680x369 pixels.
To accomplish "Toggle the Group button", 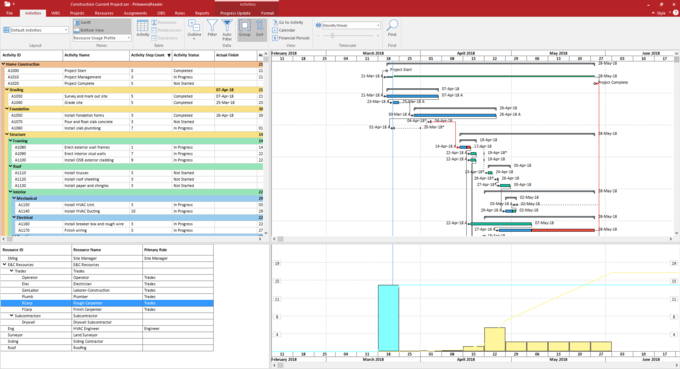I will (245, 29).
